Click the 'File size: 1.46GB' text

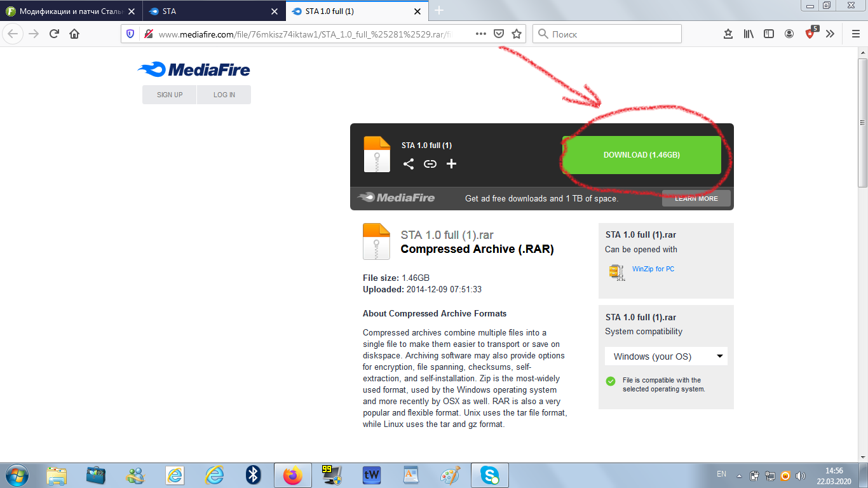[396, 278]
